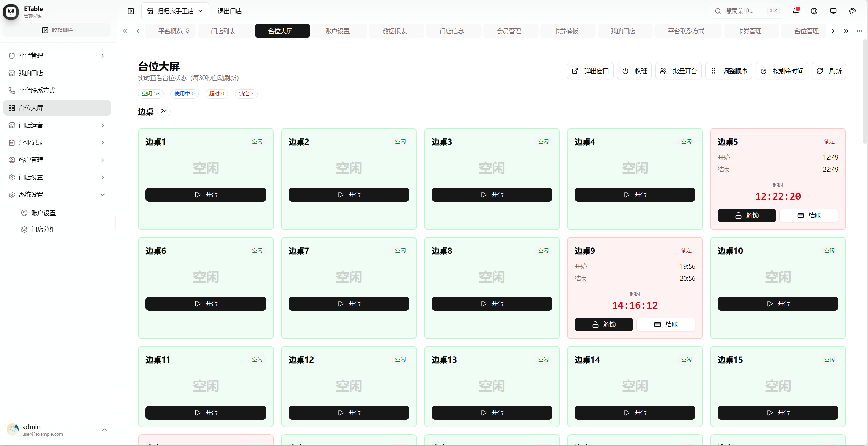Expand the 平台管理 menu chevron
868x446 pixels.
pos(103,56)
